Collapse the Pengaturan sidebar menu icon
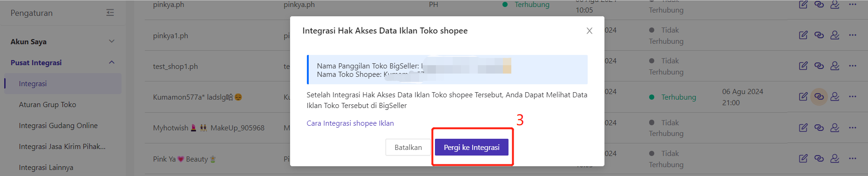Screen dimensions: 868x176 pyautogui.click(x=110, y=13)
